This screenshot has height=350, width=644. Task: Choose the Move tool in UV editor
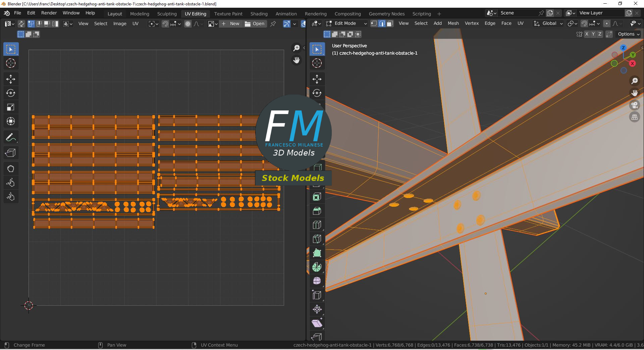11,79
